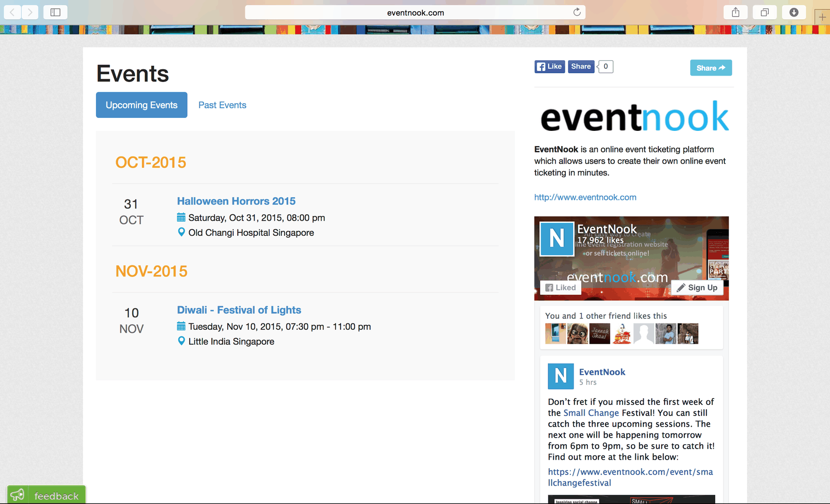Open the Halloween Horrors 2015 event
This screenshot has width=830, height=504.
236,201
